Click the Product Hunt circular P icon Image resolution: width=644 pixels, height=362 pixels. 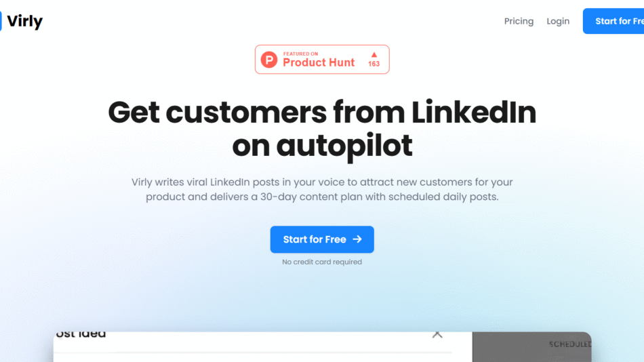tap(270, 60)
